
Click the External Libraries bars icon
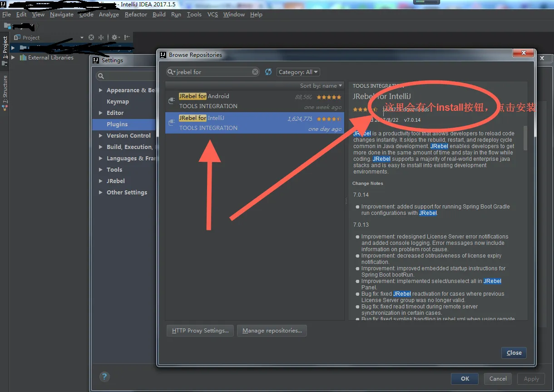(x=23, y=58)
